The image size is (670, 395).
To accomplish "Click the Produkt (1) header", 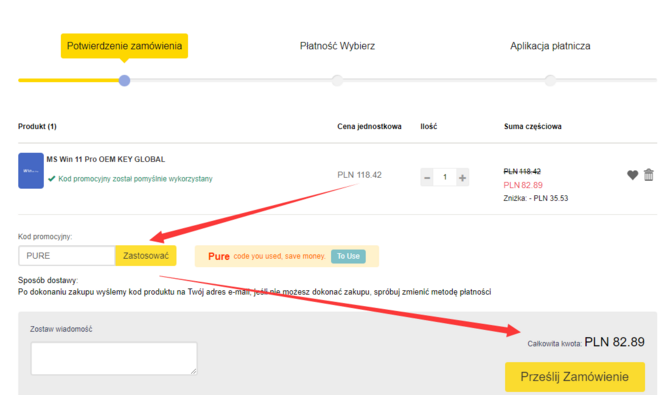I will click(x=37, y=126).
